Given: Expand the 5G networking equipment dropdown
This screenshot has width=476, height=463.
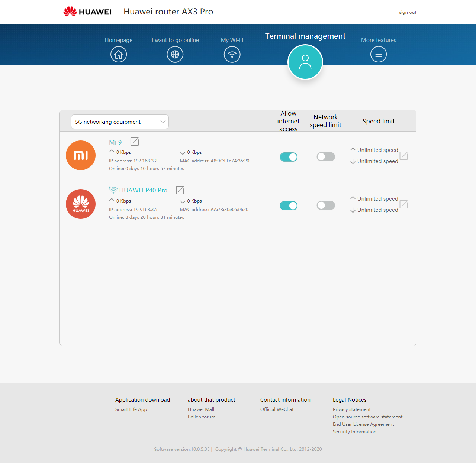Looking at the screenshot, I should pyautogui.click(x=120, y=122).
